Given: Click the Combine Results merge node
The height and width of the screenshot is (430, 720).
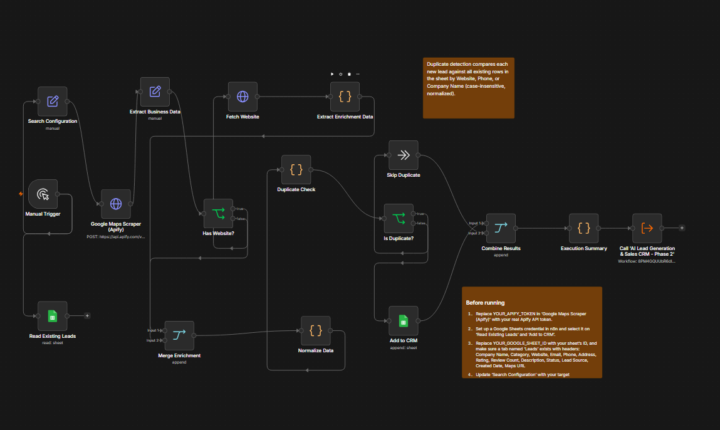Looking at the screenshot, I should coord(501,228).
